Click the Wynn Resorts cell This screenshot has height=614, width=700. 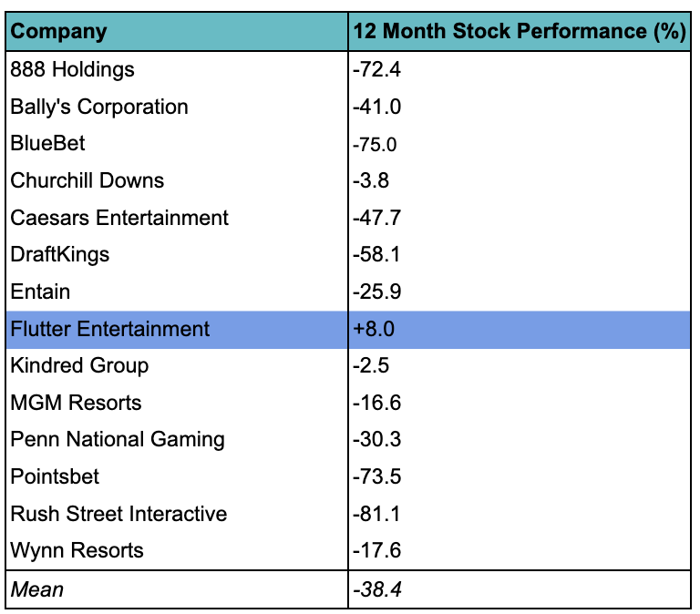coord(77,550)
